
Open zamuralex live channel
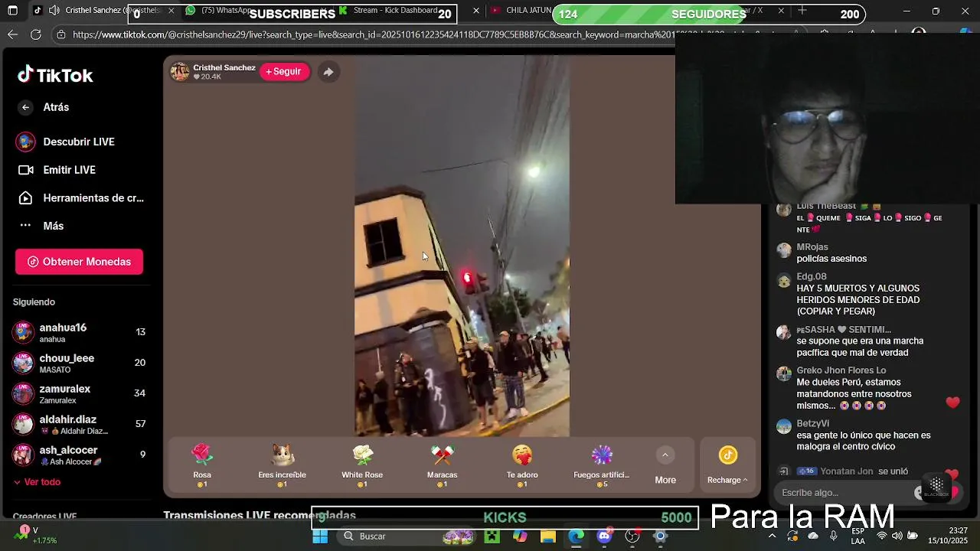point(79,393)
